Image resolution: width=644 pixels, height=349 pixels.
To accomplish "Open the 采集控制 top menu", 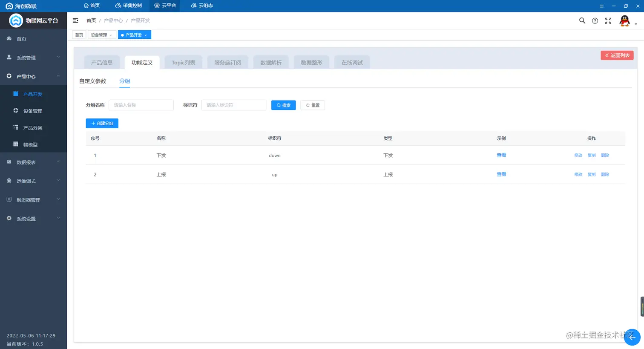I will point(128,6).
